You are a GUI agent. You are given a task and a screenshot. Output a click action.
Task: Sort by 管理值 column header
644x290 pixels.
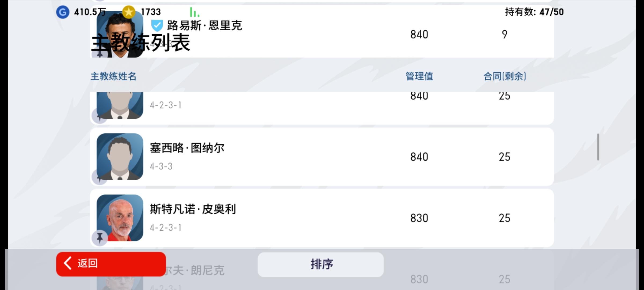[x=419, y=76]
